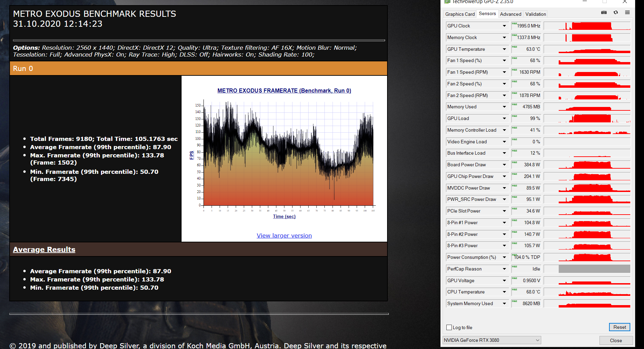Open the 8-Pin #1 Power dropdown
Screen dimensions: 644x349
[504, 223]
